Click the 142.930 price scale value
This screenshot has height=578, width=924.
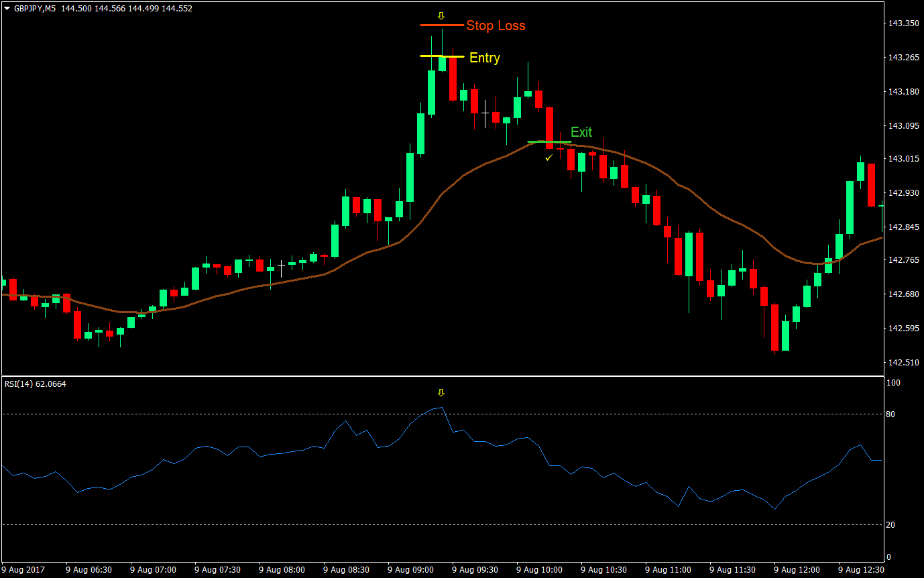(x=903, y=193)
